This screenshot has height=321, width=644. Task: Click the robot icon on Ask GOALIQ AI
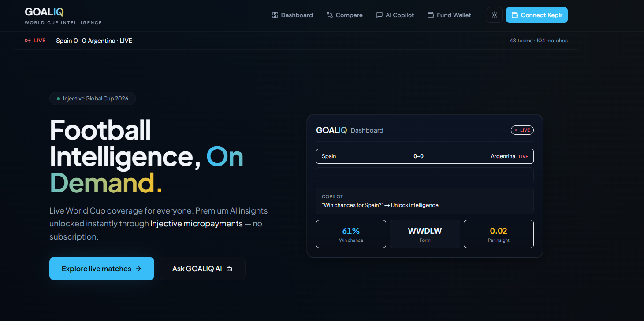(x=229, y=269)
